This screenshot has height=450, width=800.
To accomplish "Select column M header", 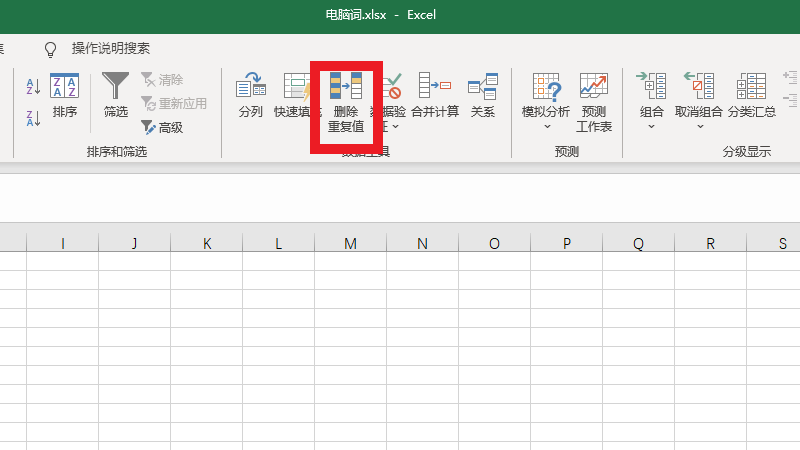I will coord(351,243).
